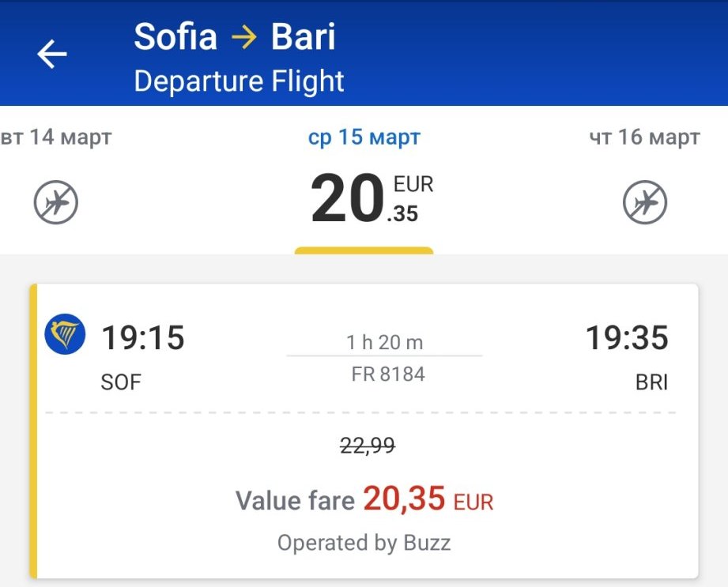Select the вт 14 март date tab
This screenshot has height=587, width=728.
(x=56, y=137)
